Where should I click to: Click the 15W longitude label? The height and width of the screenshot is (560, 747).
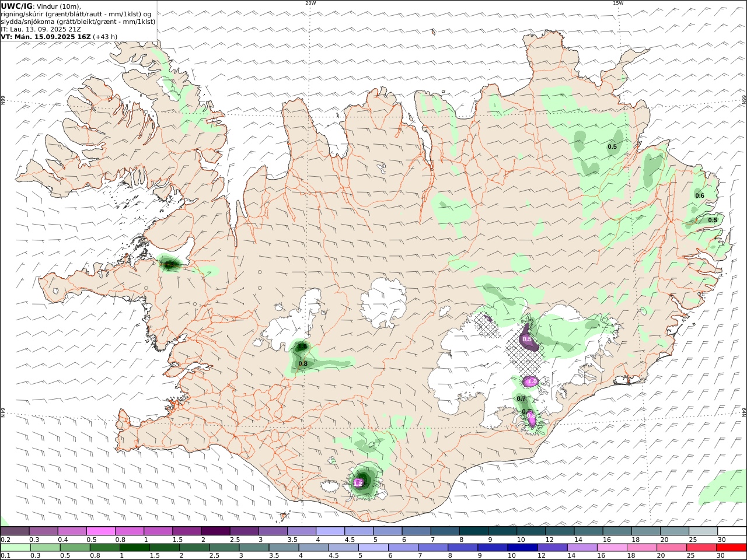pyautogui.click(x=618, y=3)
